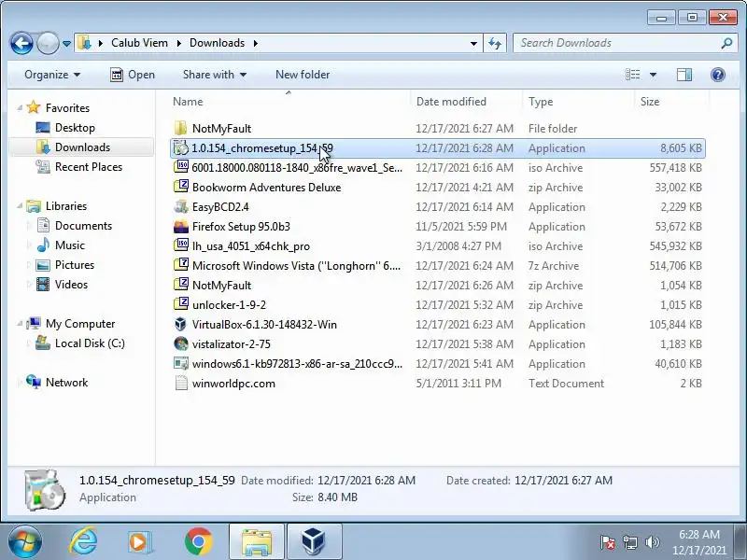Select Microsoft Windows Vista 7z archive icon
The width and height of the screenshot is (747, 560).
click(180, 265)
